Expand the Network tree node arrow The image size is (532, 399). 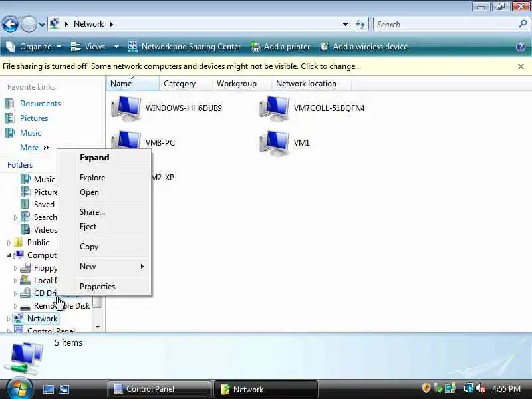coord(9,319)
